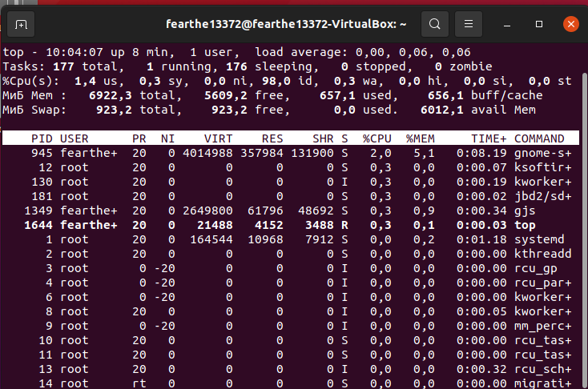Click the VIRT value 4014988
The width and height of the screenshot is (588, 389).
(207, 153)
